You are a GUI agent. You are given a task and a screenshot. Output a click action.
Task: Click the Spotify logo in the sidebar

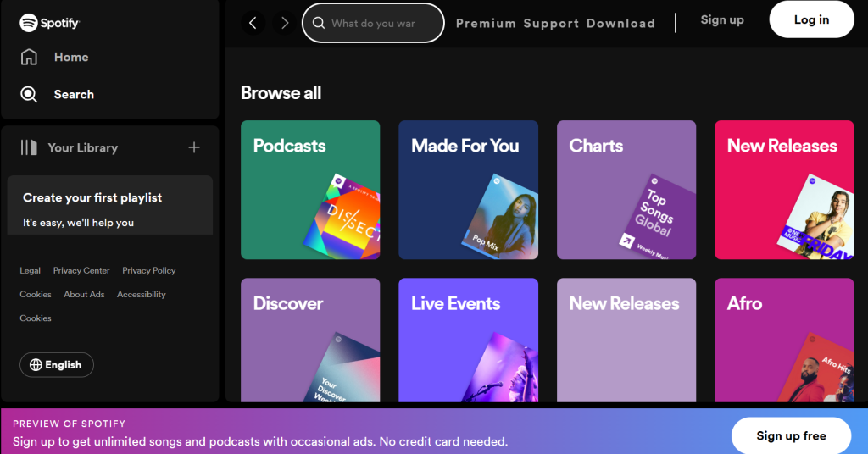tap(50, 23)
